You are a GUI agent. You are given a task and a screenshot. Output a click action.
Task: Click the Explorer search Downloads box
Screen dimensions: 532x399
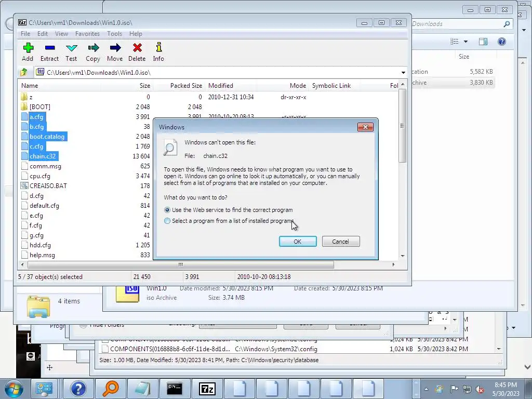(460, 24)
